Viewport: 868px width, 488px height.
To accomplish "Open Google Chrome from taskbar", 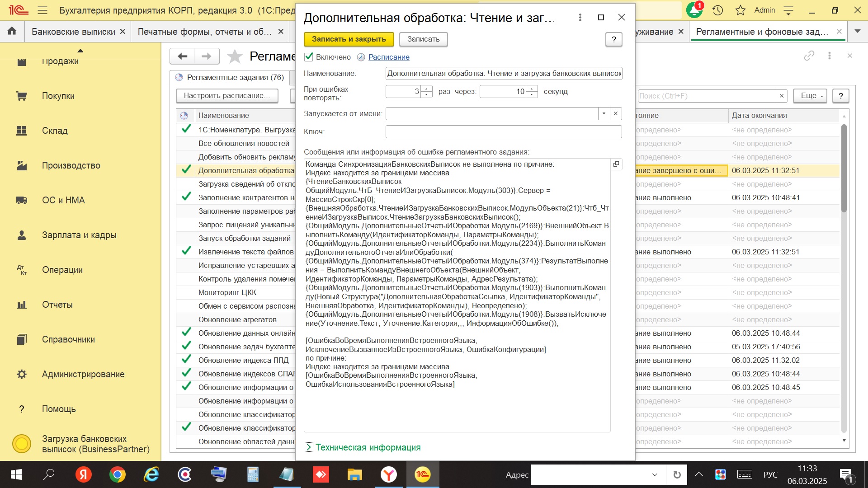I will 118,474.
